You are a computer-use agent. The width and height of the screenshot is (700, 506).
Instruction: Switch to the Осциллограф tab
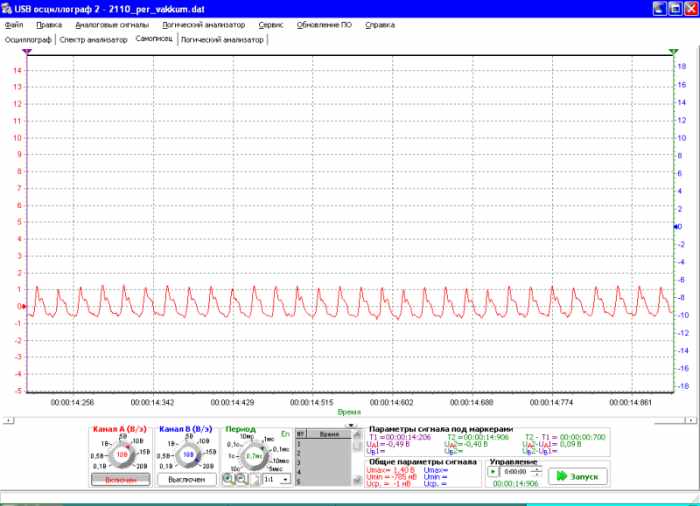[28, 40]
